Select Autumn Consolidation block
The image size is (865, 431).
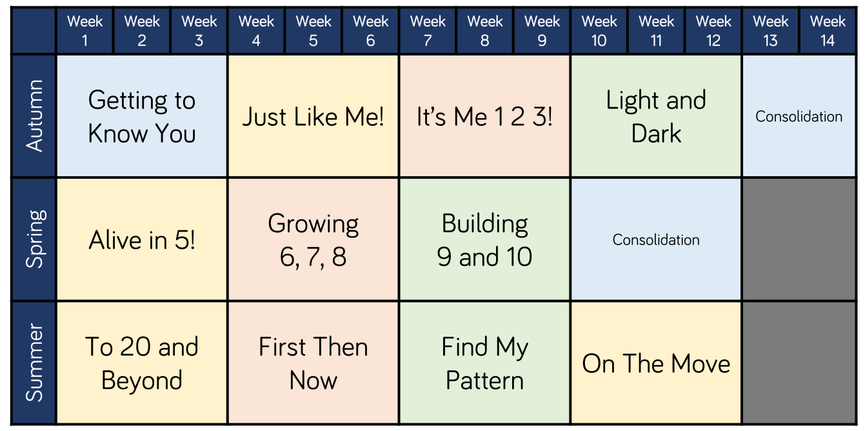799,116
